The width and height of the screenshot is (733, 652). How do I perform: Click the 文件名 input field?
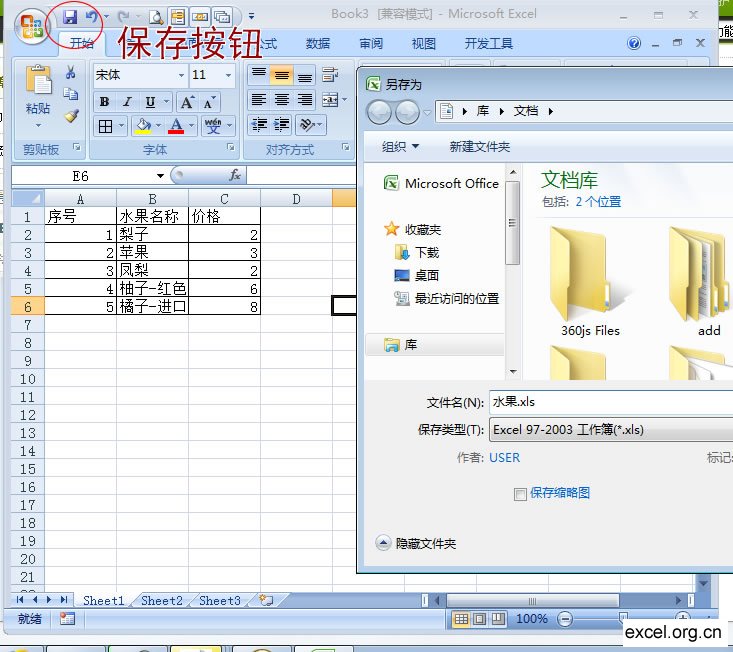610,402
